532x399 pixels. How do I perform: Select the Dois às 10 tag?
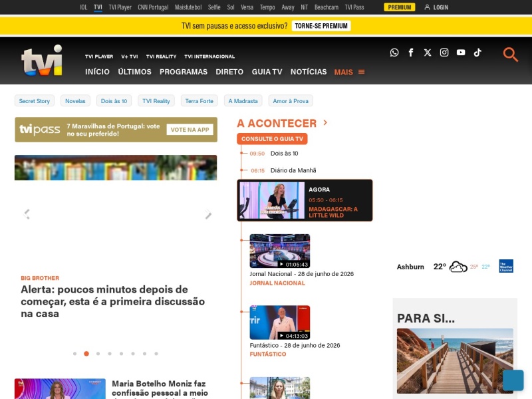(x=114, y=101)
